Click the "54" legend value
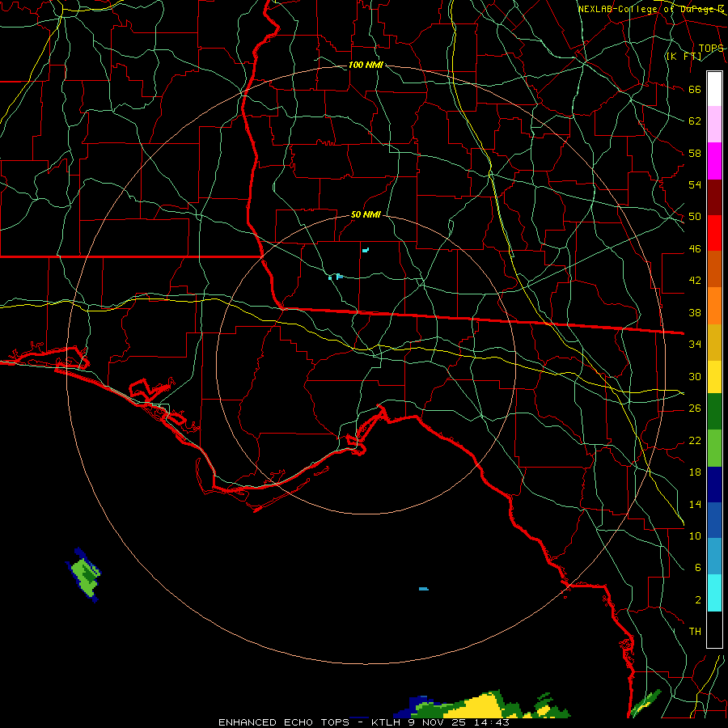Screen dimensions: 728x728 coord(695,184)
